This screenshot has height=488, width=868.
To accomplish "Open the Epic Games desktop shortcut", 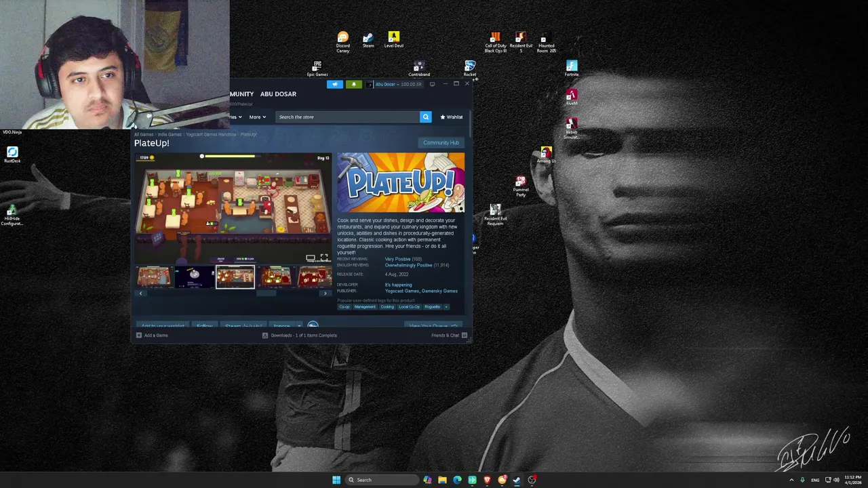I will tap(317, 68).
